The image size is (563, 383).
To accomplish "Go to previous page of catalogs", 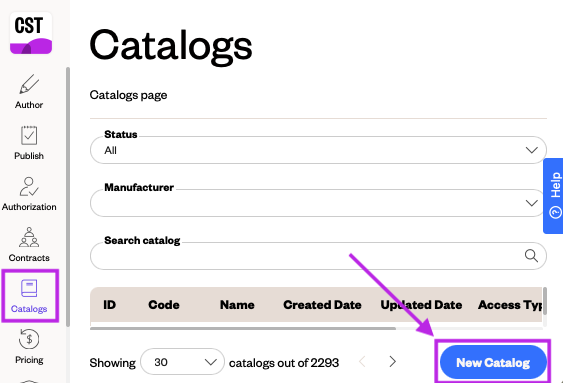I will pos(362,362).
